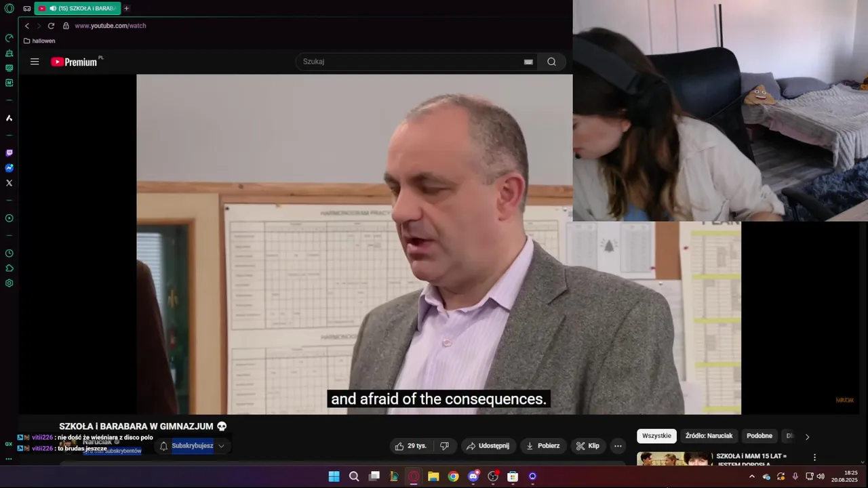Open microphone indicator in system tray
The image size is (868, 488).
795,476
